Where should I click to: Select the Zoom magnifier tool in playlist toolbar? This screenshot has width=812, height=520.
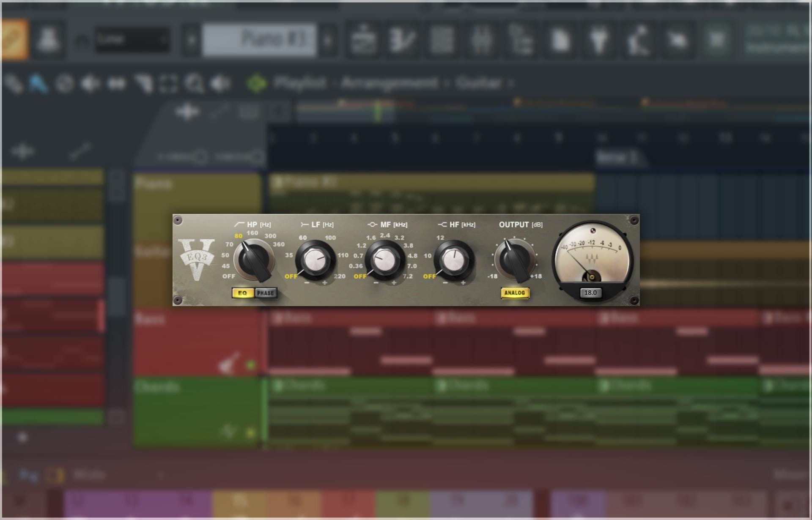click(195, 84)
